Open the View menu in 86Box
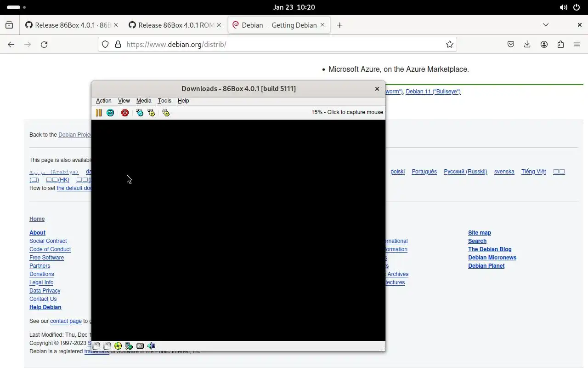This screenshot has height=368, width=588. tap(124, 101)
